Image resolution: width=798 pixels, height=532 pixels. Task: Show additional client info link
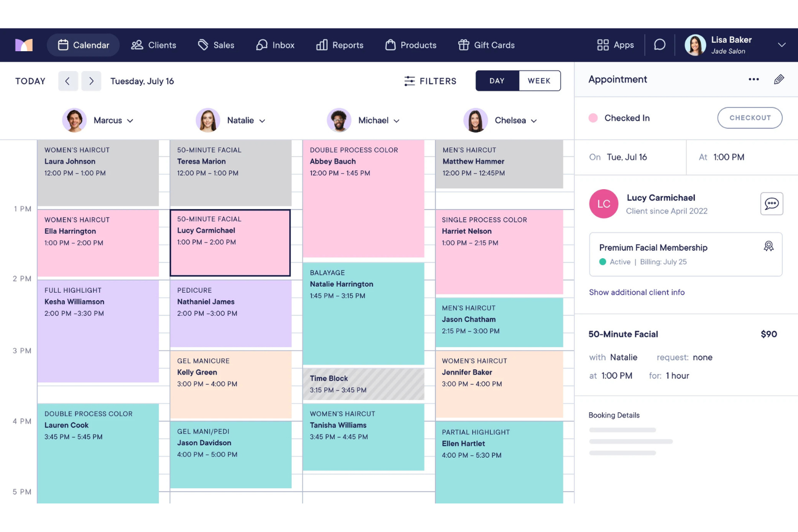click(x=636, y=292)
